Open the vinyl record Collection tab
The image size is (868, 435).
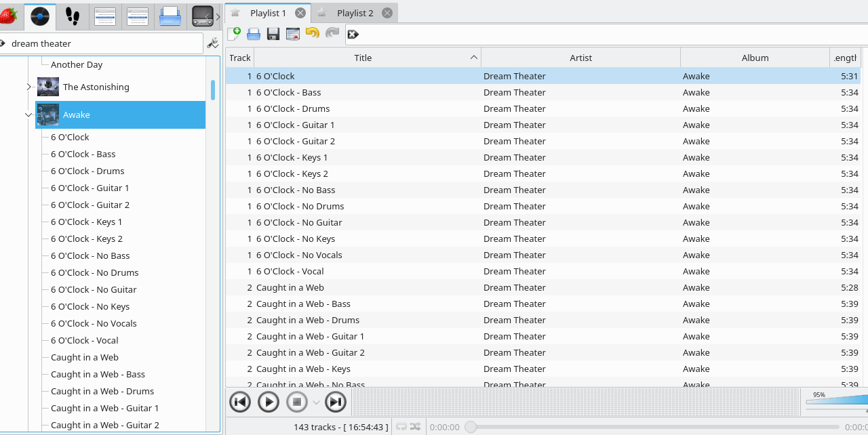tap(40, 16)
